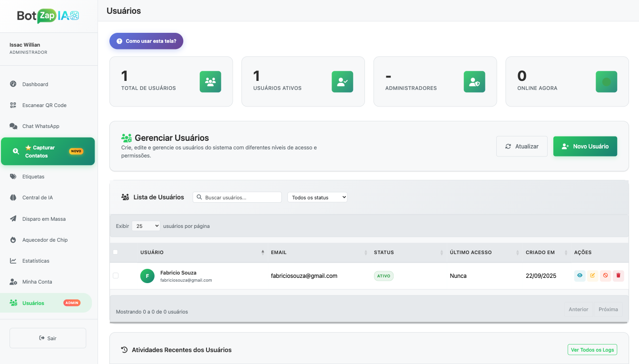Open the Todos os status dropdown
639x364 pixels.
(317, 197)
